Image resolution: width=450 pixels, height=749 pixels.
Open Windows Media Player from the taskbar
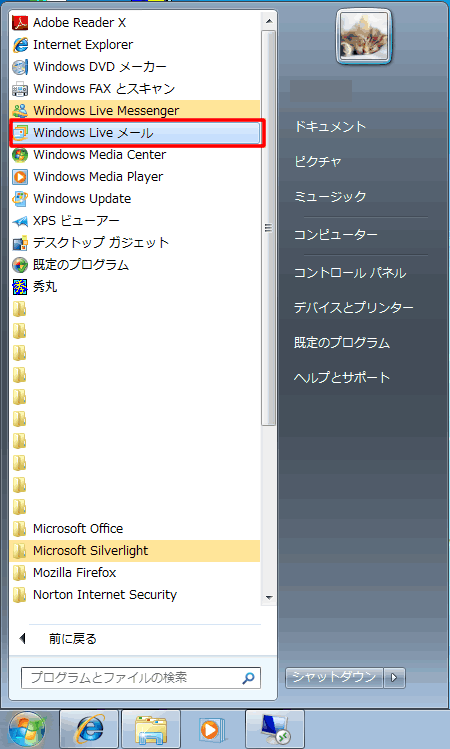click(x=213, y=729)
